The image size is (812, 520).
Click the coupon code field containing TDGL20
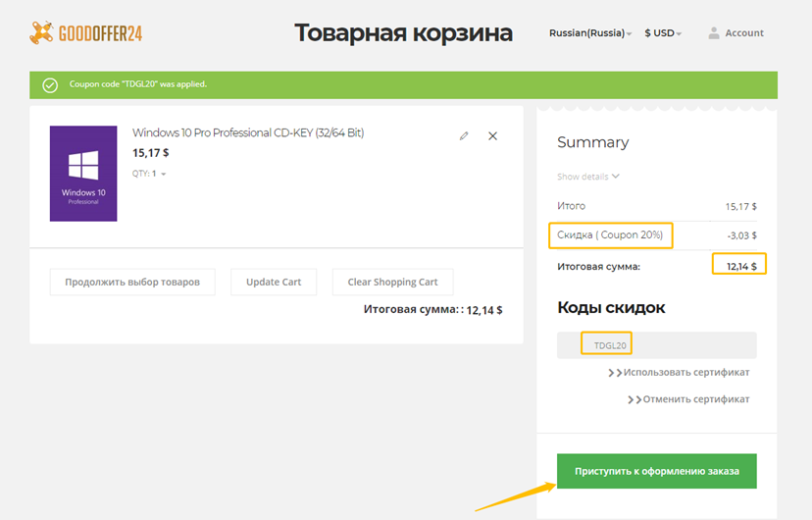[656, 344]
